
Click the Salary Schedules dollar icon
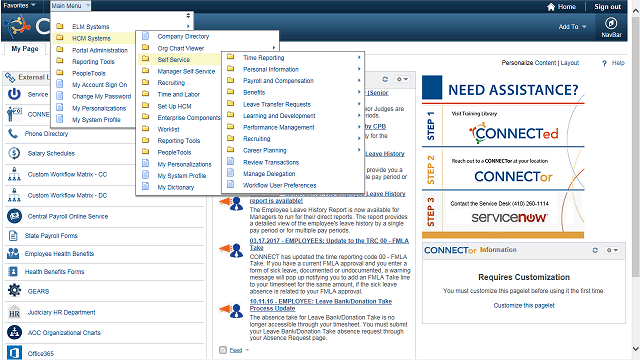[14, 153]
